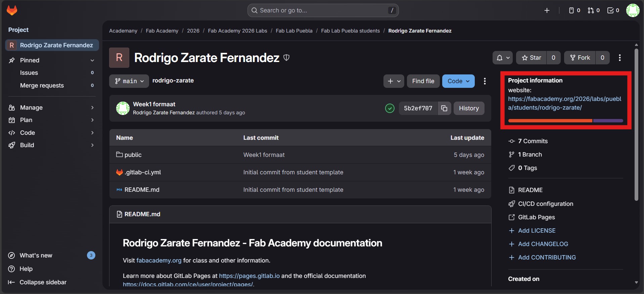The width and height of the screenshot is (644, 294).
Task: Open the add file plus dropdown
Action: 394,81
